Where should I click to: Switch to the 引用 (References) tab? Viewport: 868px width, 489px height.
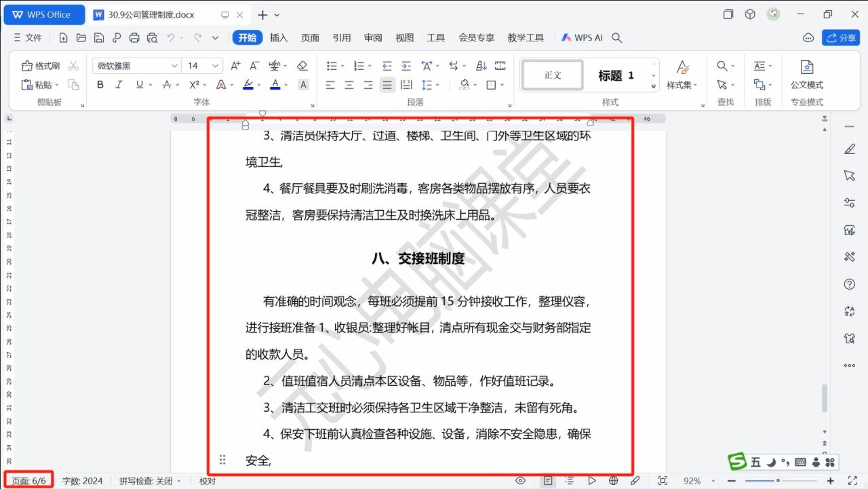tap(342, 38)
